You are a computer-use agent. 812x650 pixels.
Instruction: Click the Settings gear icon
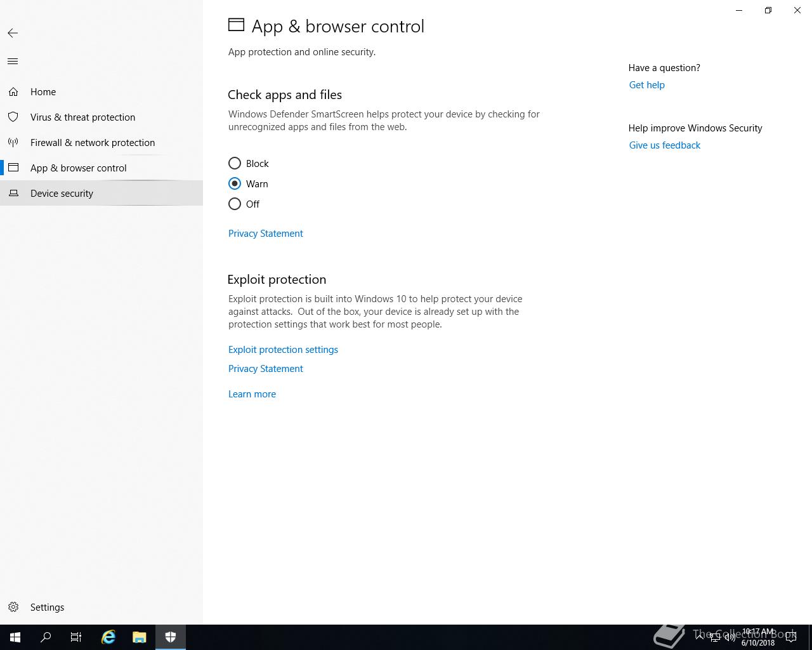point(13,607)
